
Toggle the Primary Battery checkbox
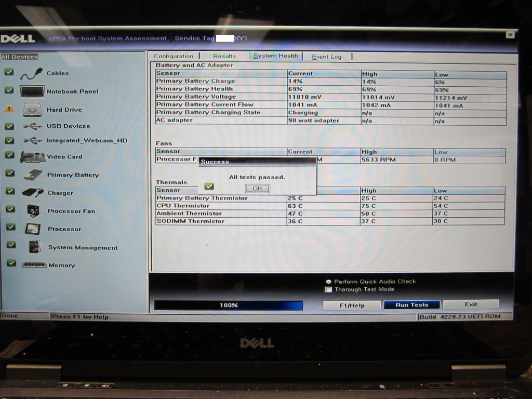pos(10,173)
